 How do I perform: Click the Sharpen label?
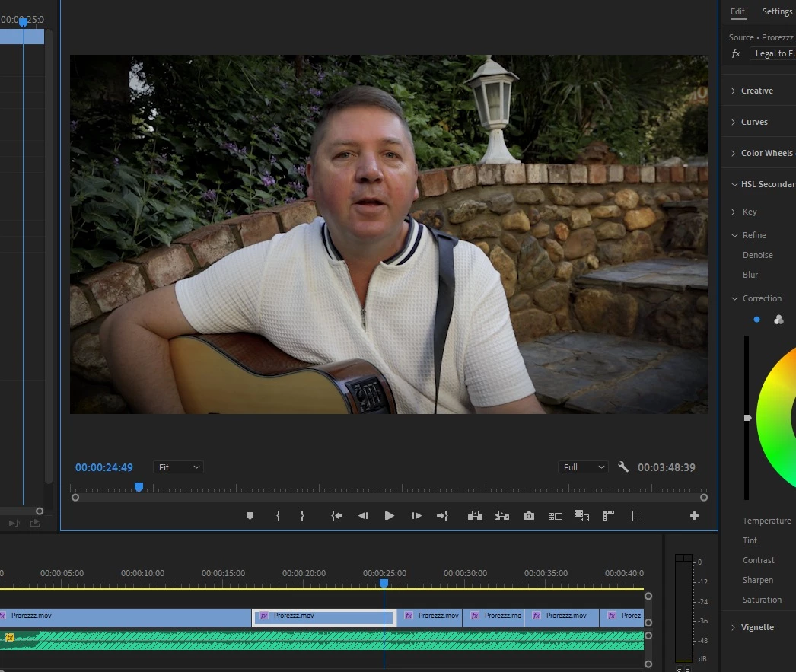(758, 580)
